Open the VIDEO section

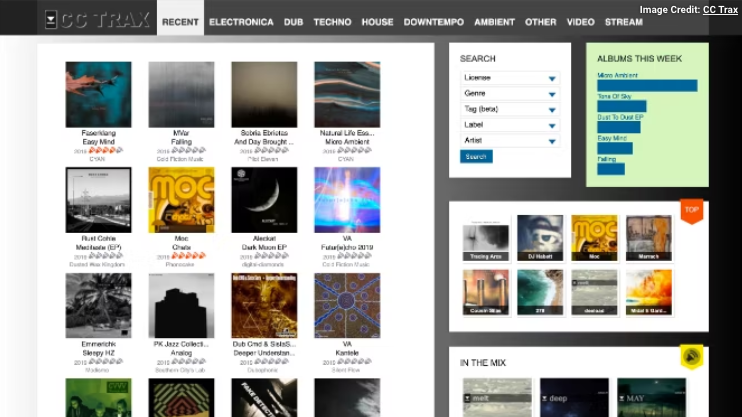pos(581,22)
